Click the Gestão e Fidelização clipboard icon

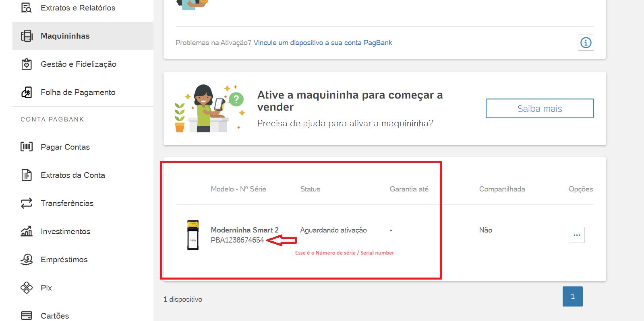pos(27,64)
